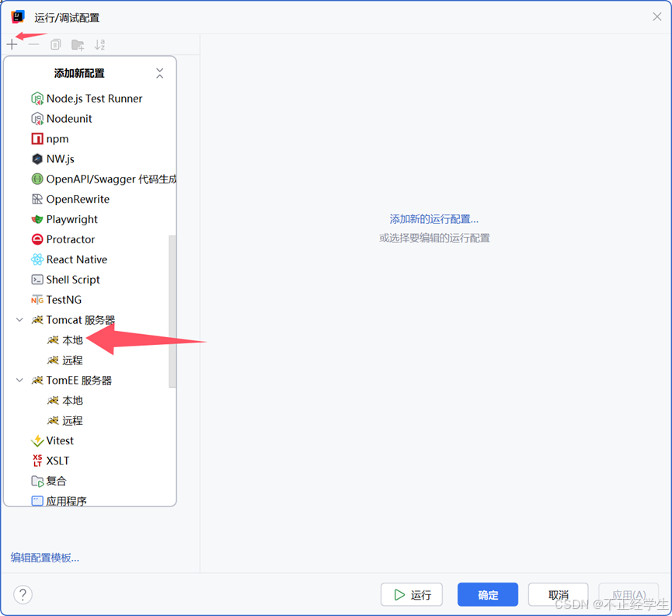672x616 pixels.
Task: Click the red npm icon
Action: coord(37,139)
